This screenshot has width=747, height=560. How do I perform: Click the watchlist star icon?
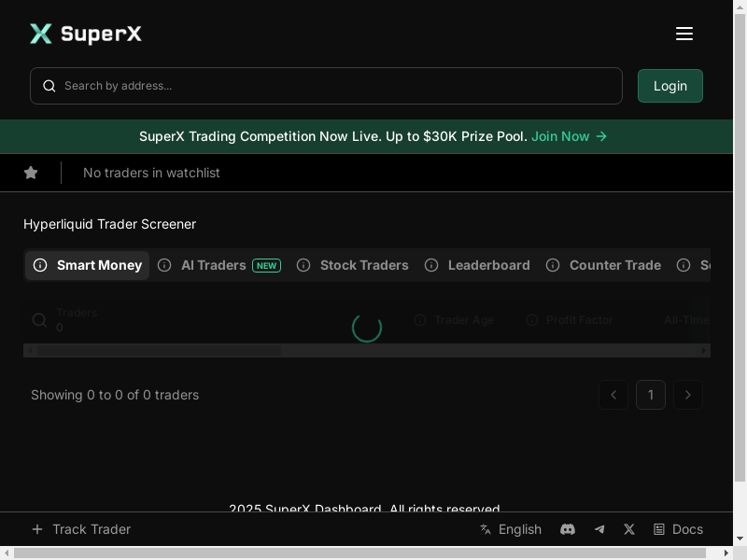click(31, 173)
